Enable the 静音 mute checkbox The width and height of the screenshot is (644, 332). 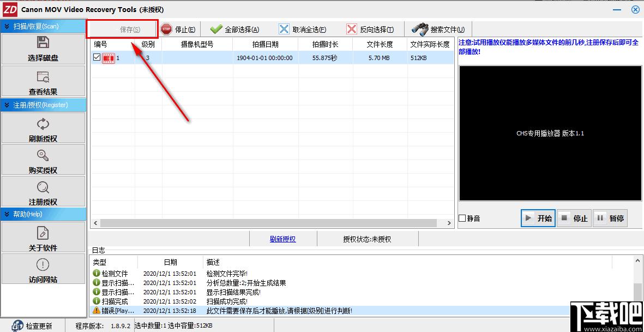click(462, 218)
